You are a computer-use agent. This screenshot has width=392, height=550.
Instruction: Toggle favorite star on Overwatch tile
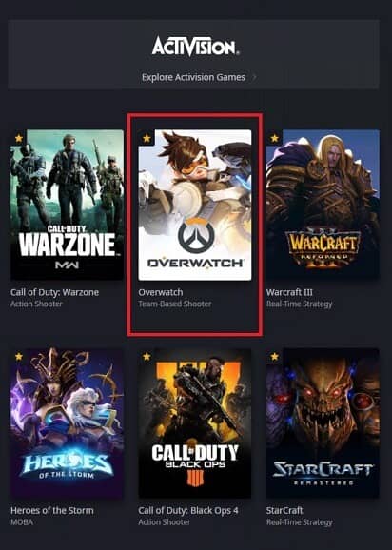147,138
